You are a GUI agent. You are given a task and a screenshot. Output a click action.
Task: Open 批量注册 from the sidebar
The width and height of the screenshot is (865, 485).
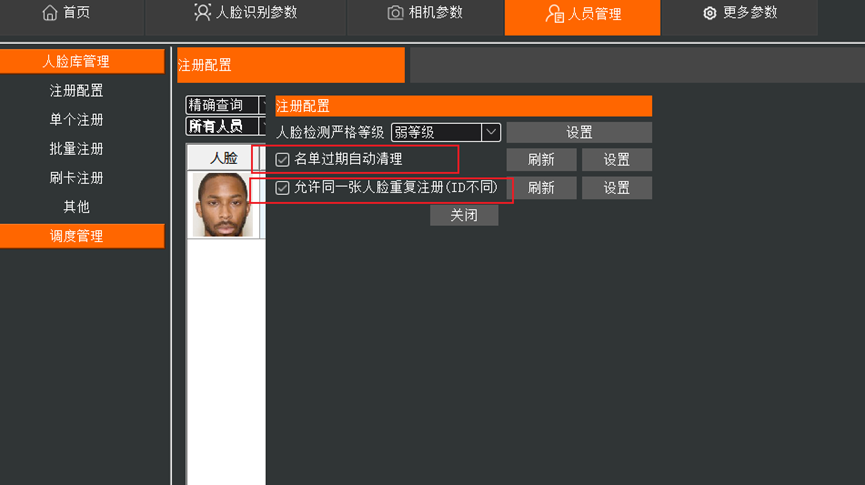[x=76, y=149]
